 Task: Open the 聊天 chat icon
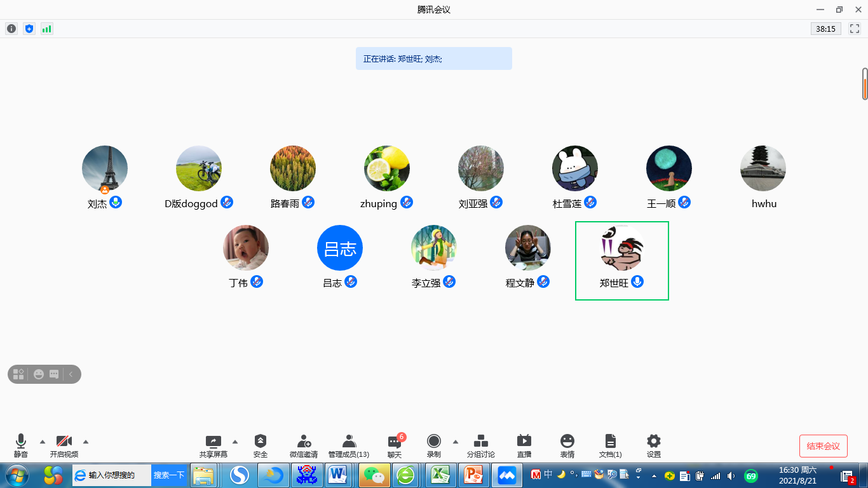(x=395, y=442)
